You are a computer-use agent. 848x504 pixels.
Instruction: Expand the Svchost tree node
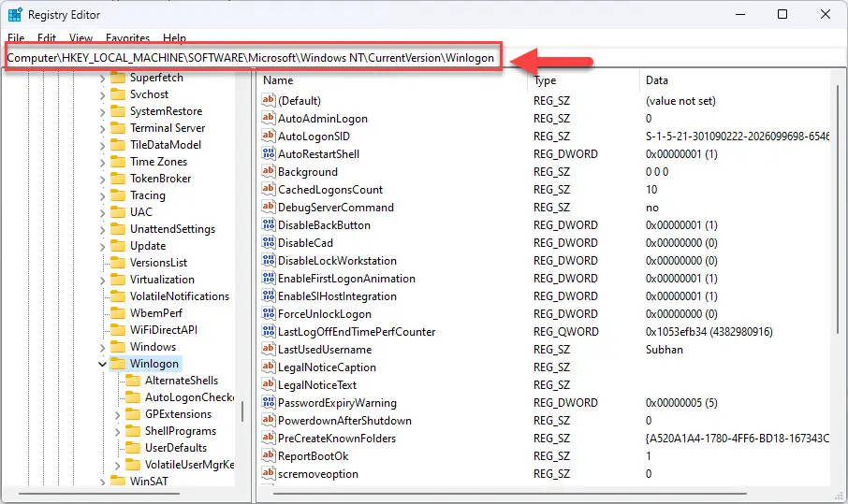tap(102, 94)
